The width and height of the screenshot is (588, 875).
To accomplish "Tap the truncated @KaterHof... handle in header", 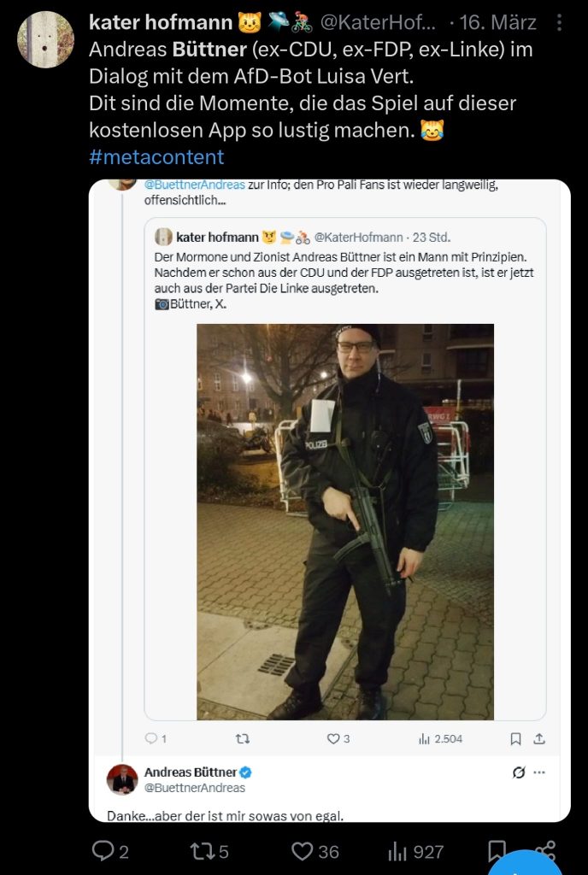I will 378,23.
